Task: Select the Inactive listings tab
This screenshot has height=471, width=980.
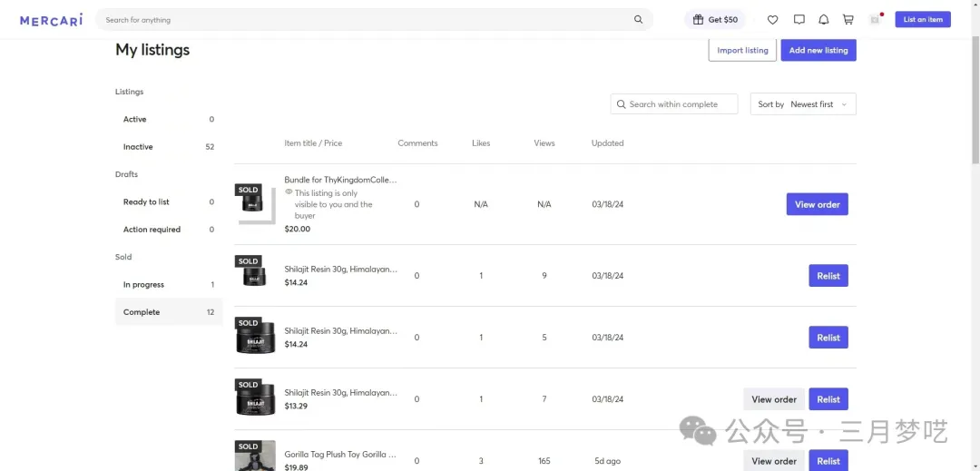Action: (x=169, y=147)
